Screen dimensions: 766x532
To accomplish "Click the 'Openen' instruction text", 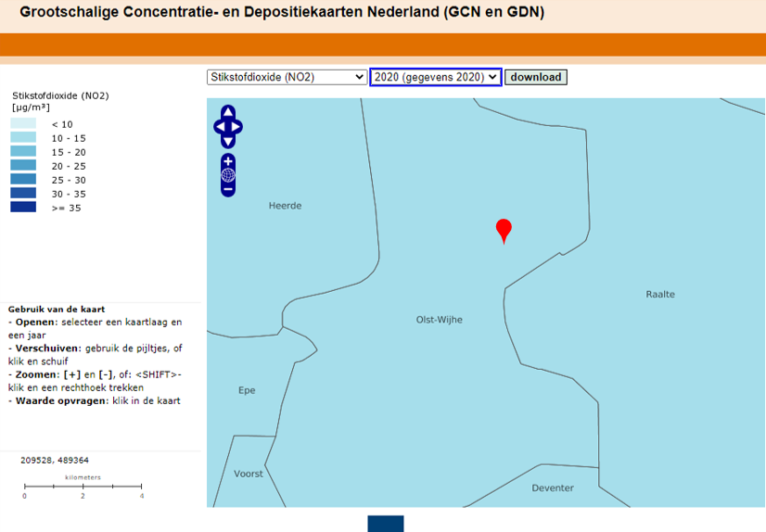I will click(x=95, y=328).
